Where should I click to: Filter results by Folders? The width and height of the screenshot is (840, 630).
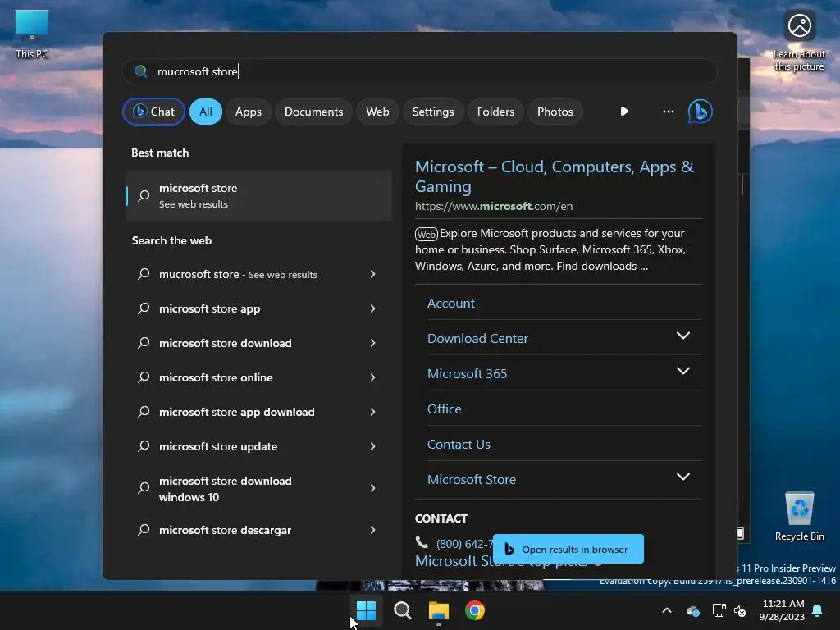495,112
